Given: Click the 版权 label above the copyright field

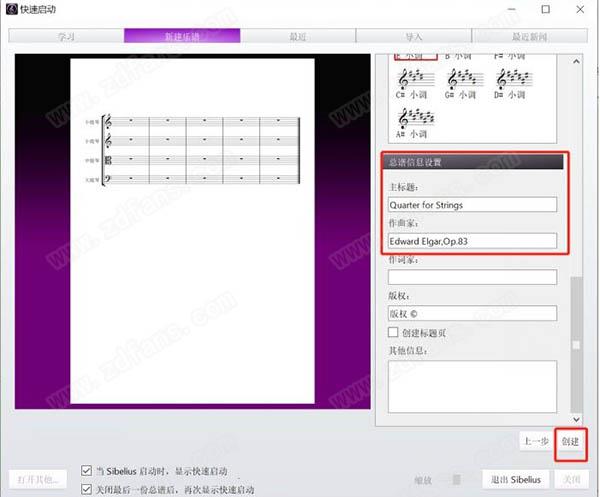Looking at the screenshot, I should pyautogui.click(x=399, y=296).
